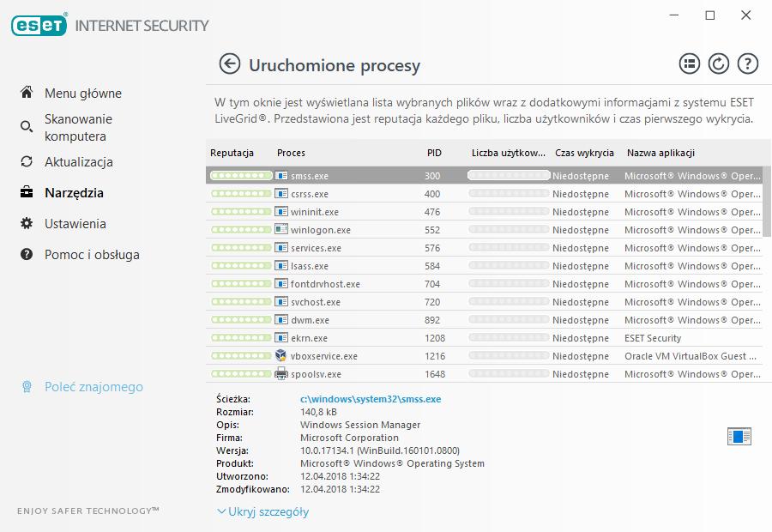
Task: Open Skanowanie komputera section
Action: pyautogui.click(x=78, y=128)
